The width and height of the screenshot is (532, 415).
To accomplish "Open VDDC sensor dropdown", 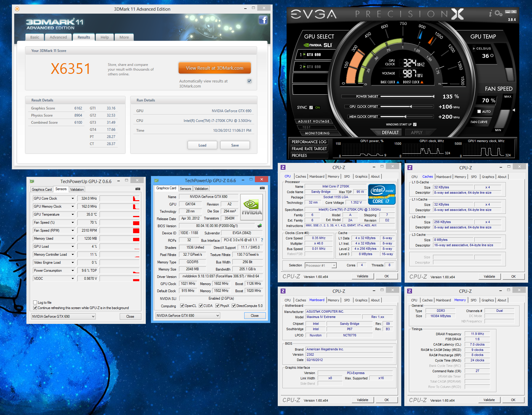I will point(73,279).
